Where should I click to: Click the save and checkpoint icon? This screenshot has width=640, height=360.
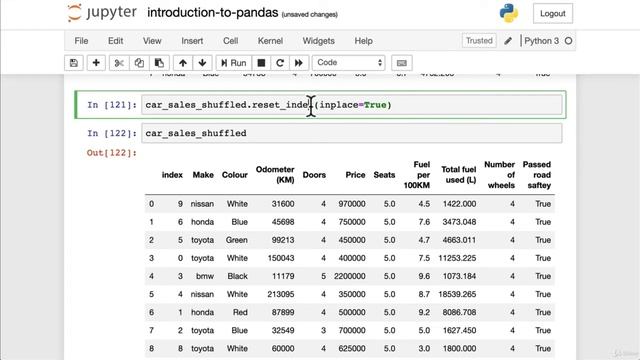[74, 63]
